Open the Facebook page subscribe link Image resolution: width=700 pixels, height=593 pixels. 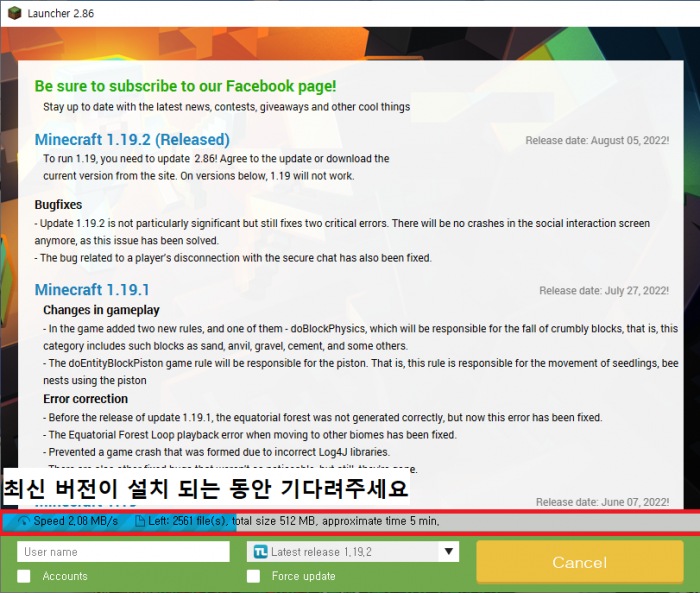(185, 87)
